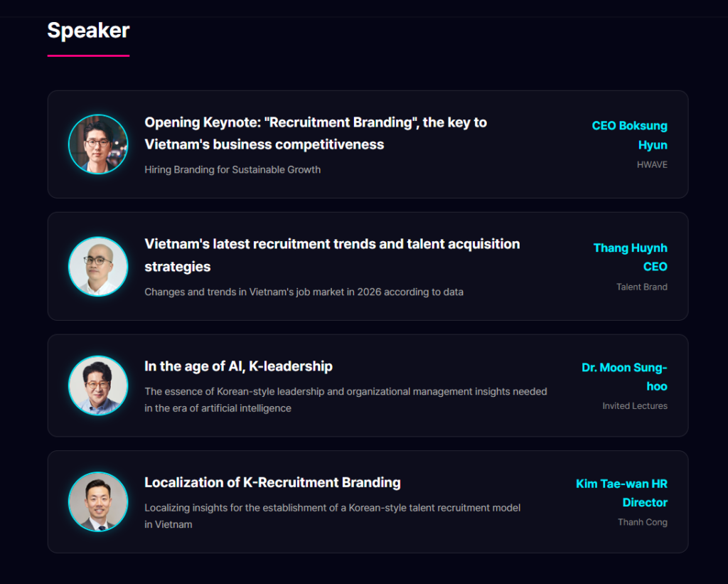The width and height of the screenshot is (728, 584).
Task: Click the Speaker section heading
Action: pyautogui.click(x=88, y=31)
